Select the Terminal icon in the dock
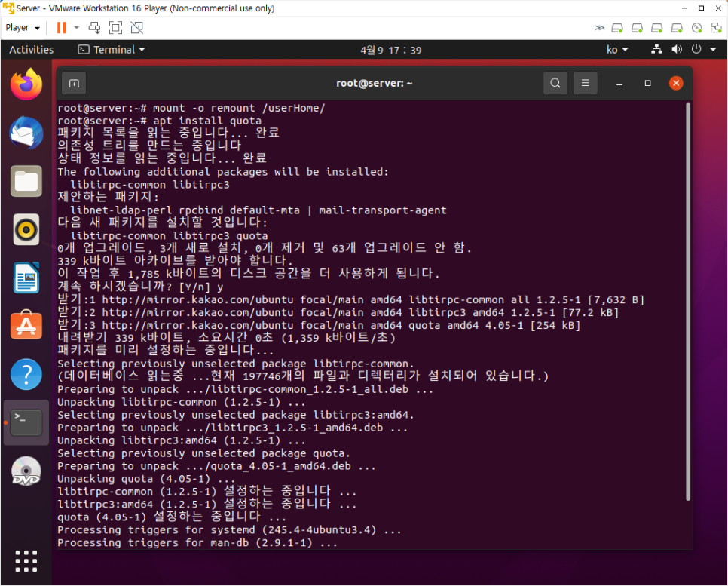Screen dimensions: 728x586 click(26, 422)
